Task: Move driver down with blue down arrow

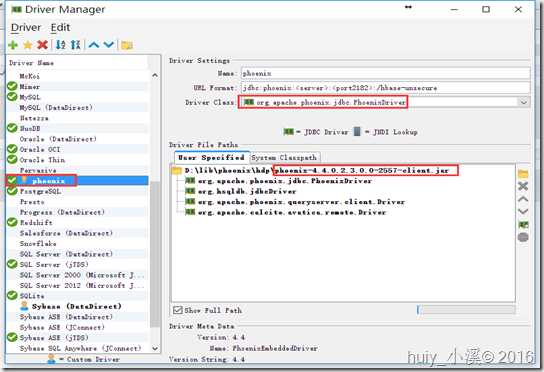Action: point(109,45)
